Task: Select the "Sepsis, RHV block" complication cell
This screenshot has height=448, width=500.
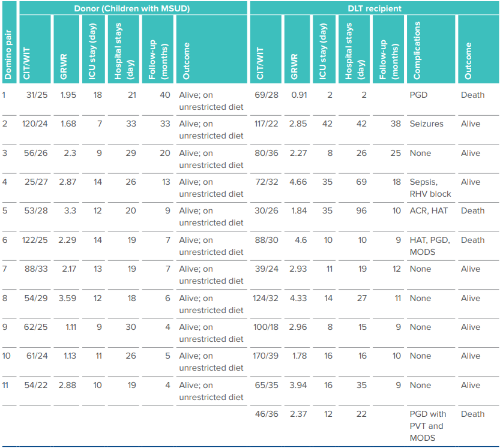Action: [430, 188]
